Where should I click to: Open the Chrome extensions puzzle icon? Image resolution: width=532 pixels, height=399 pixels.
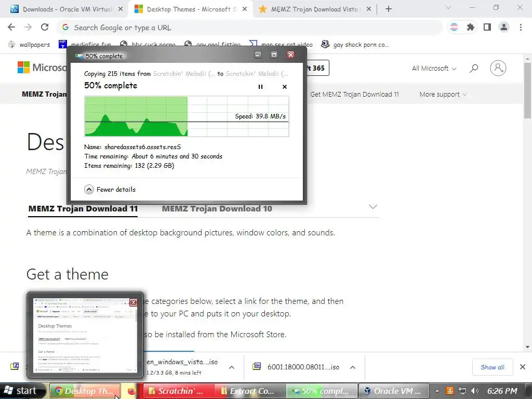[x=471, y=27]
